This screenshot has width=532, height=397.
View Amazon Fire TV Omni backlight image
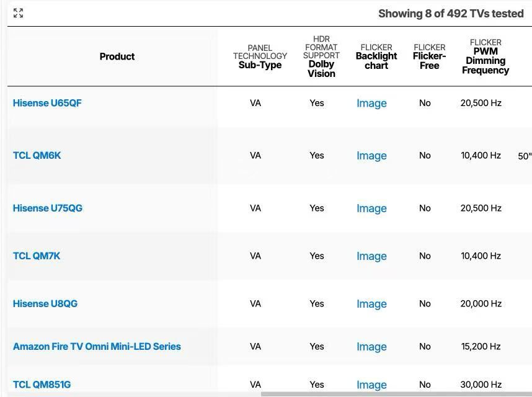coord(371,347)
